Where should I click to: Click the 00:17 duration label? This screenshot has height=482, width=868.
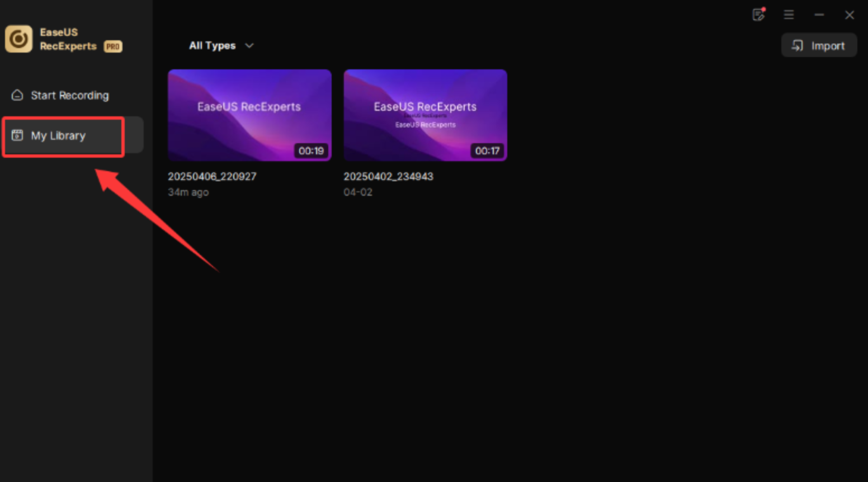(x=487, y=150)
